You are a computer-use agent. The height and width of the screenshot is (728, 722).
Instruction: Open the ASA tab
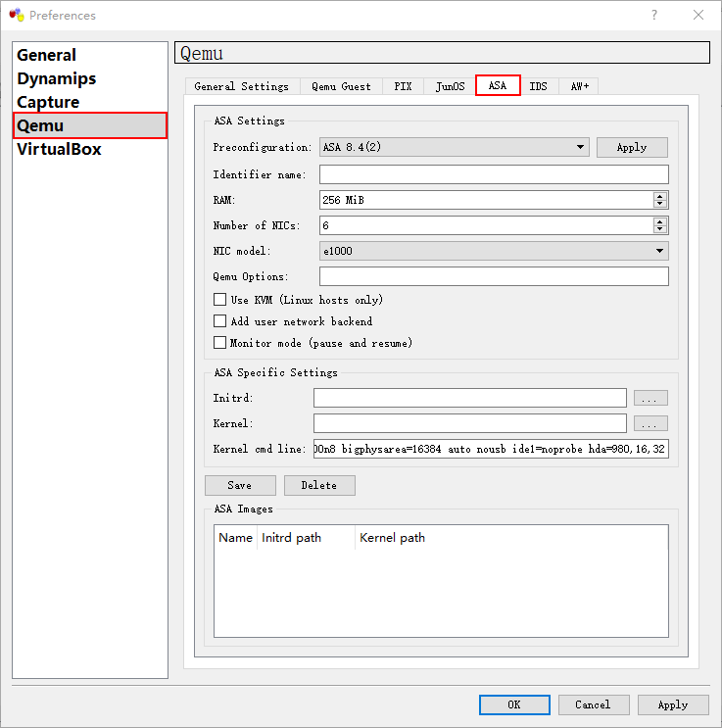498,85
